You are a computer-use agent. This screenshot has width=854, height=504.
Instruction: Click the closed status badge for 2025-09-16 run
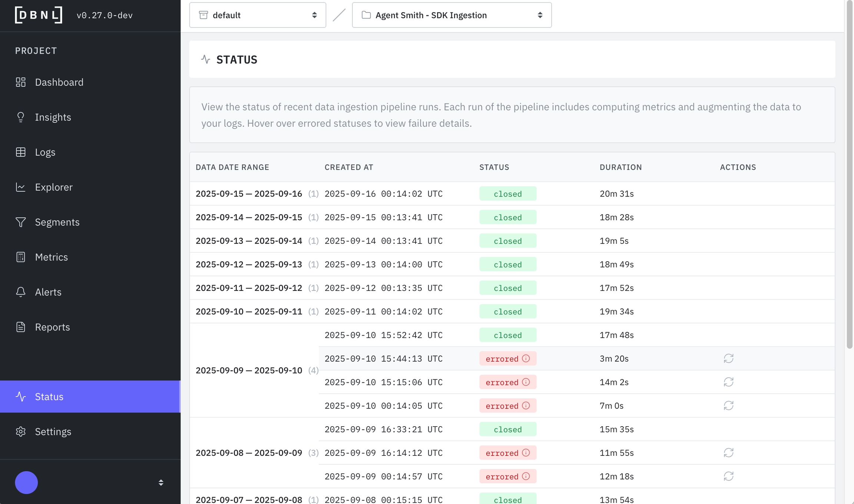(x=507, y=194)
